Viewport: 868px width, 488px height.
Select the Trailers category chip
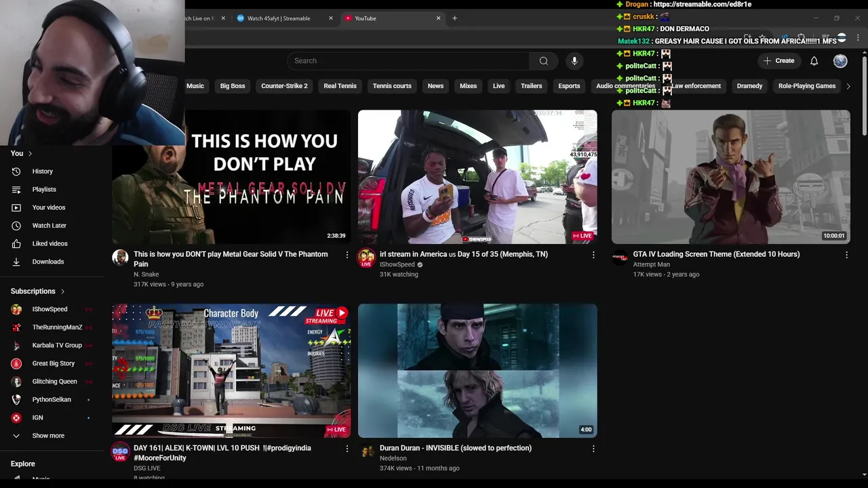pyautogui.click(x=531, y=86)
